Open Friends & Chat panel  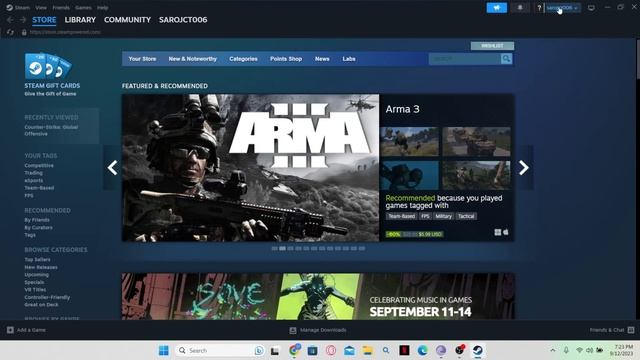(611, 330)
